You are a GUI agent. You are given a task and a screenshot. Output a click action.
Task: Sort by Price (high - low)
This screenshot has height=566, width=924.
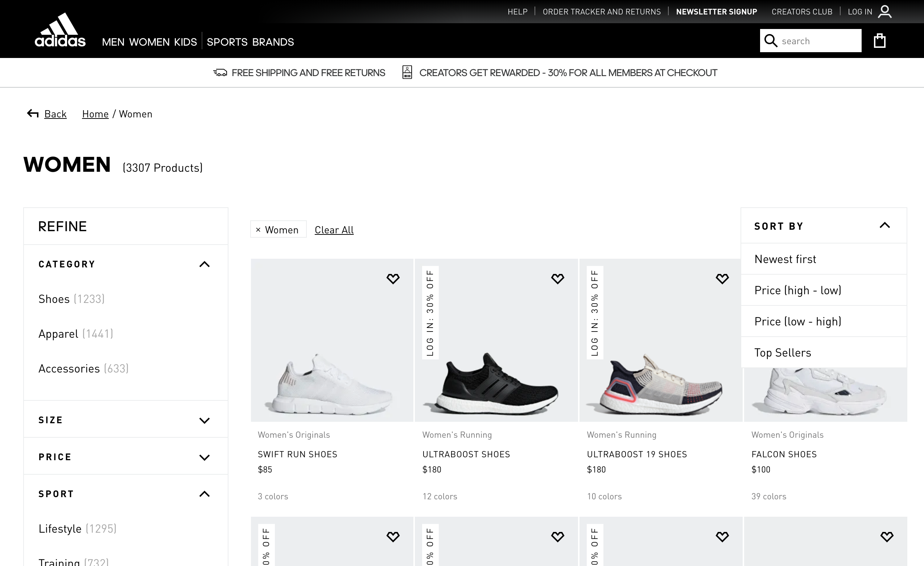pyautogui.click(x=824, y=290)
